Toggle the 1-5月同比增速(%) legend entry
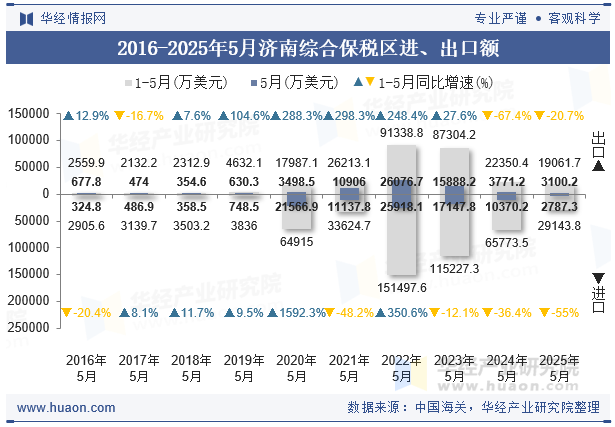 pyautogui.click(x=424, y=83)
